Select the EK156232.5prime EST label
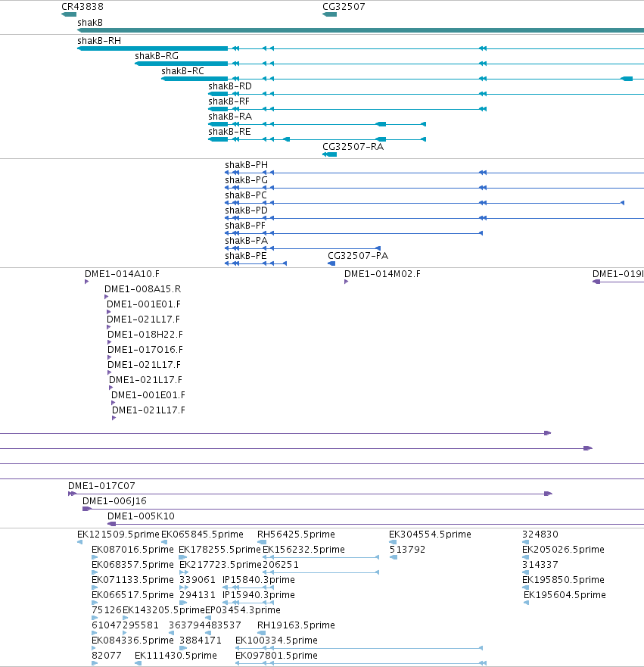The height and width of the screenshot is (667, 644). click(303, 550)
